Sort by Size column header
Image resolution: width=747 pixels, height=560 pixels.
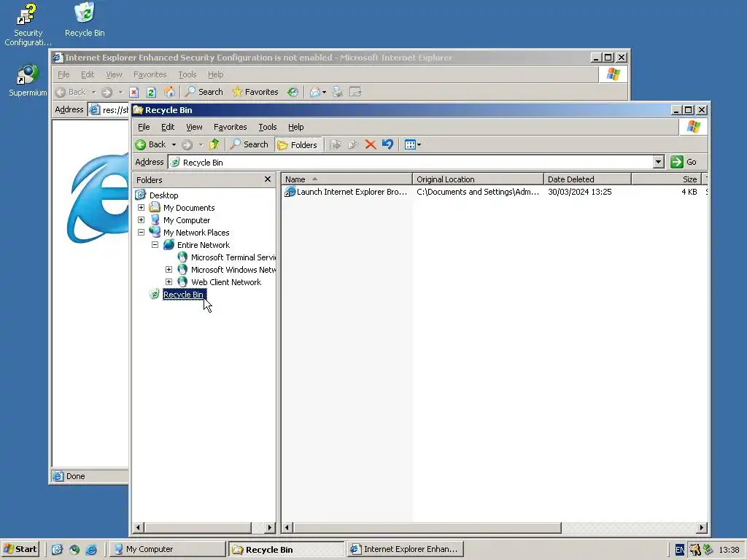click(667, 179)
